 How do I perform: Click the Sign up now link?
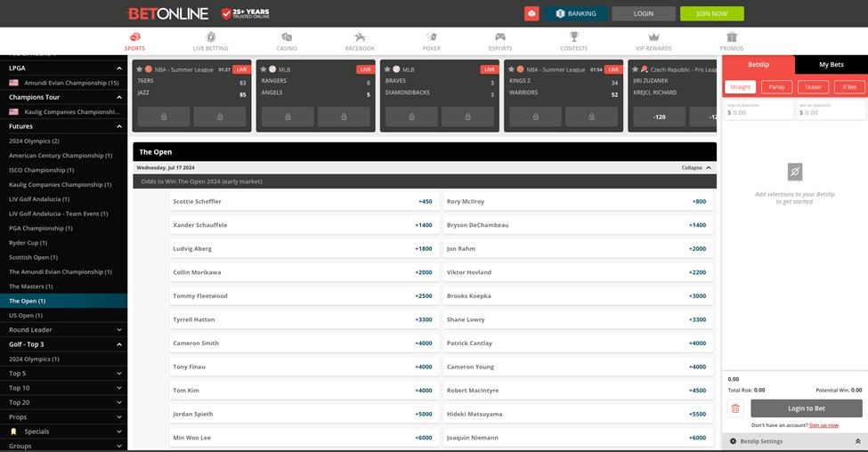[x=823, y=425]
